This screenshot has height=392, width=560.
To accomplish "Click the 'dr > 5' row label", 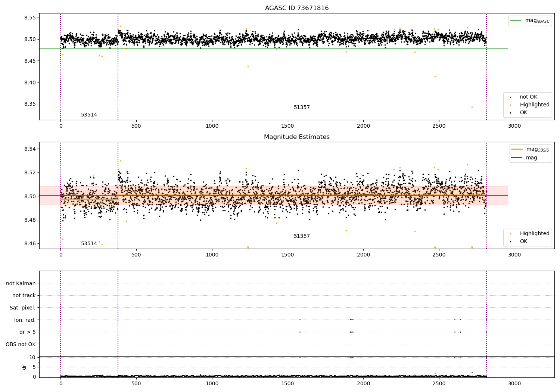I will (x=28, y=332).
